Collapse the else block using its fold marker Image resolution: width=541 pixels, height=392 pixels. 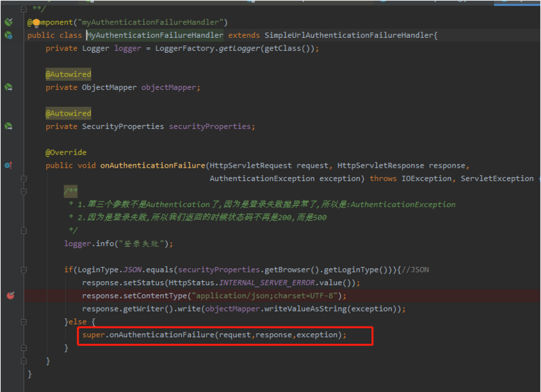24,322
